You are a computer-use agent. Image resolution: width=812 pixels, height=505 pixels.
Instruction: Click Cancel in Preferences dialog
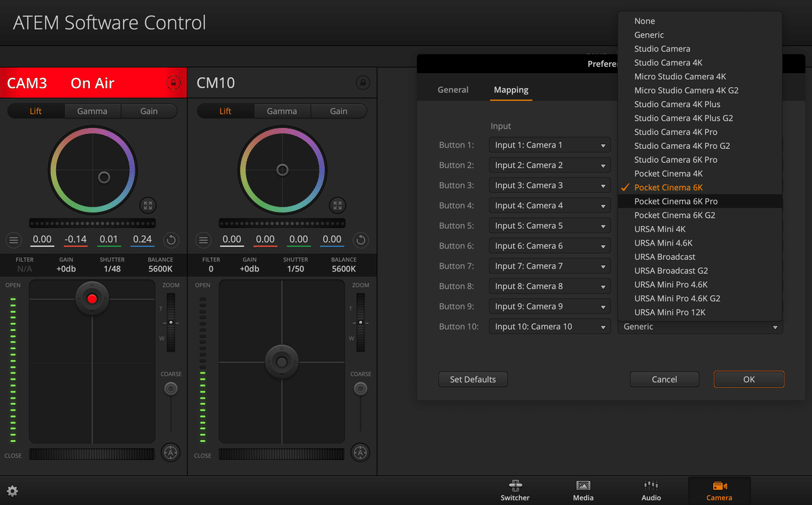pos(664,379)
